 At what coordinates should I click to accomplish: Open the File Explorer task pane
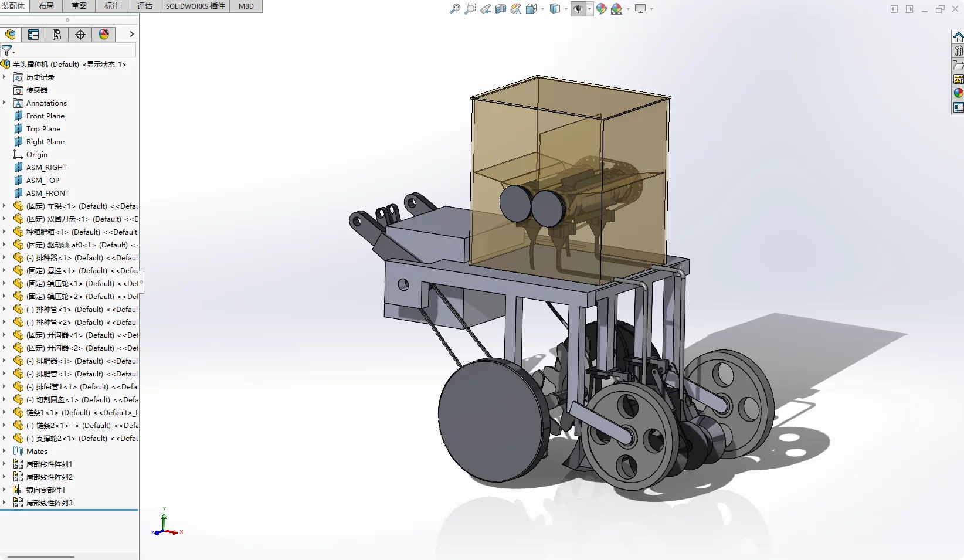958,65
